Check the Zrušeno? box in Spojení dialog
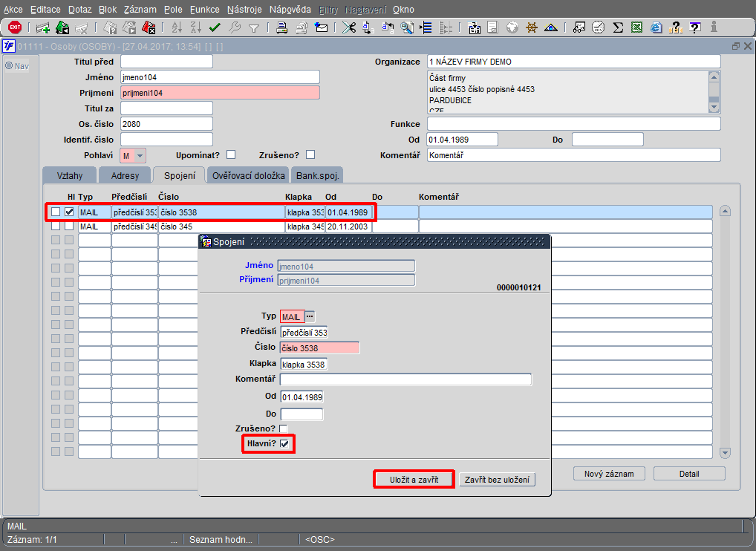756x551 pixels. click(x=284, y=428)
